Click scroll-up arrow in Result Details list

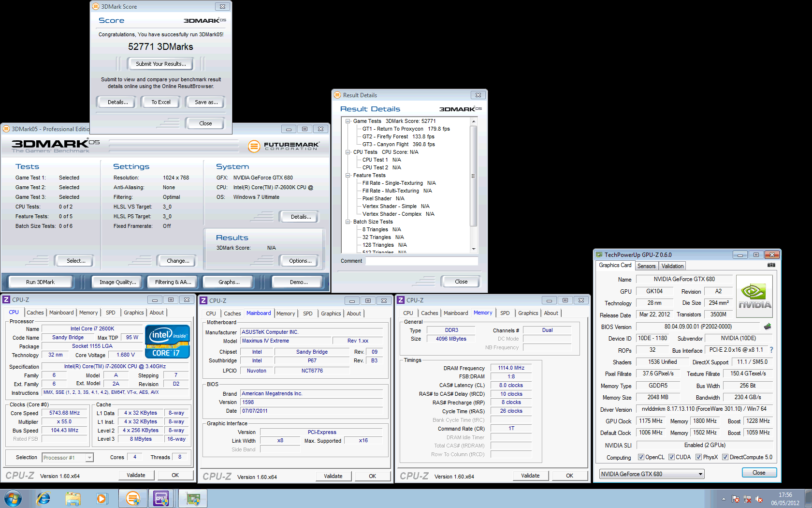474,121
